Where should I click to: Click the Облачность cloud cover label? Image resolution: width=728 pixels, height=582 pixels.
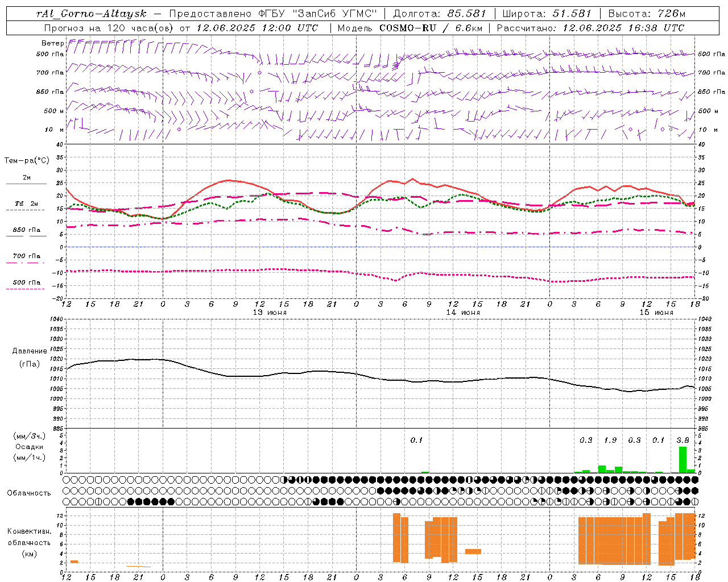29,493
